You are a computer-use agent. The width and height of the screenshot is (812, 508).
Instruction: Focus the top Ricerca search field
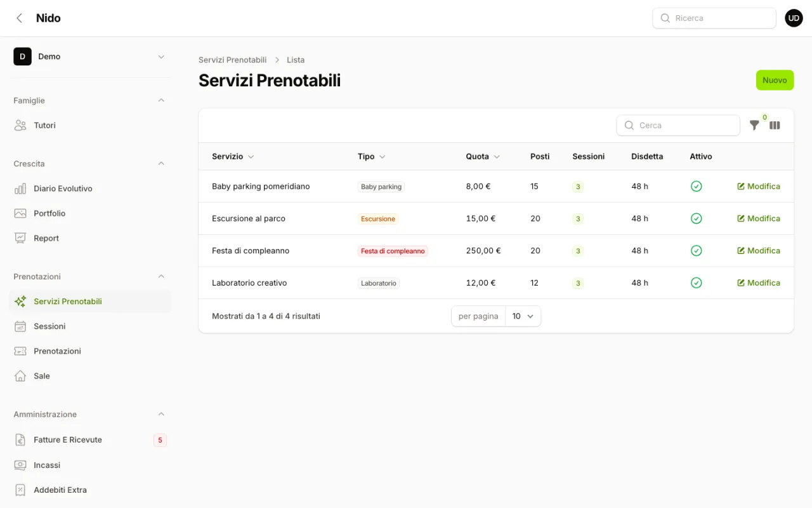pyautogui.click(x=714, y=18)
